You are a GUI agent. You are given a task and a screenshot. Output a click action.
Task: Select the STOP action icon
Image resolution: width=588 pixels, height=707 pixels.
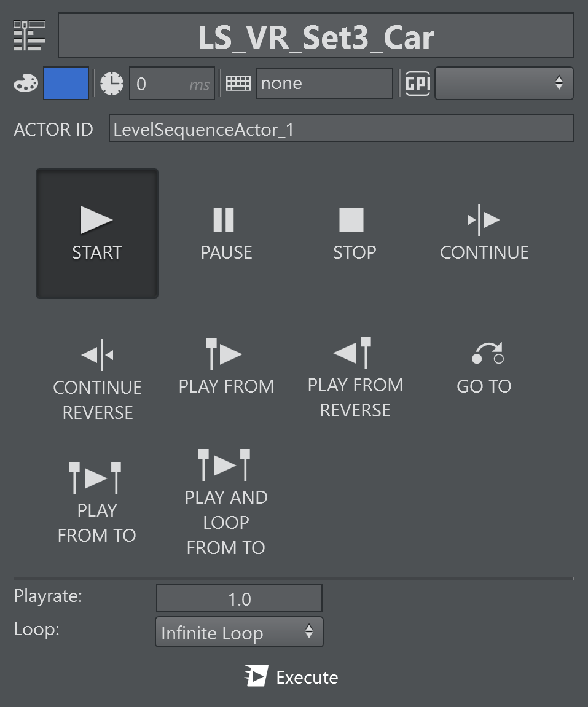(x=354, y=233)
